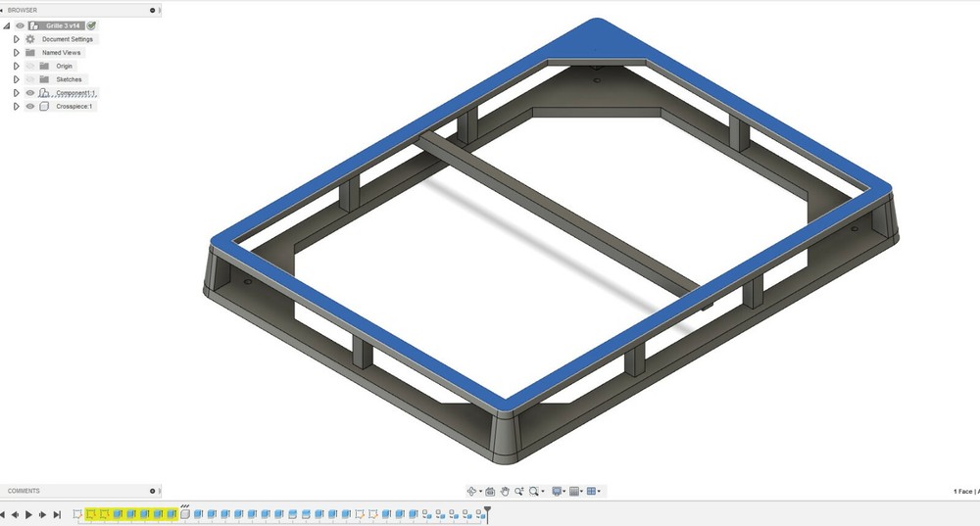Select the Origin label in browser
Screen dimensions: 980x526
pyautogui.click(x=65, y=66)
